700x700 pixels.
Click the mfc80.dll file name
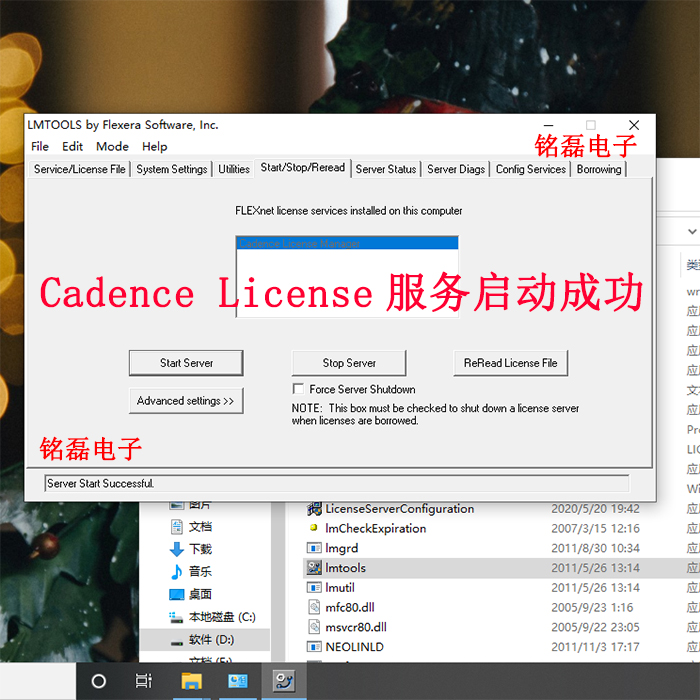coord(350,607)
